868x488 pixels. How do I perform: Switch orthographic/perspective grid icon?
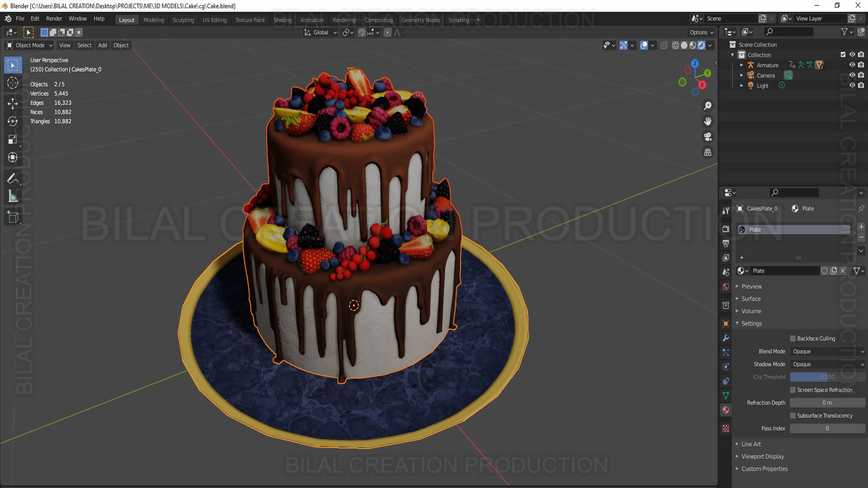click(x=708, y=152)
